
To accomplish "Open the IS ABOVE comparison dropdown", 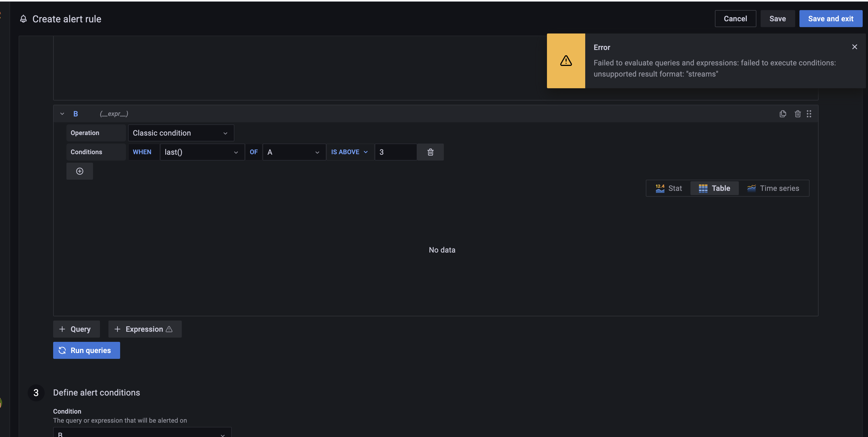I will [349, 152].
